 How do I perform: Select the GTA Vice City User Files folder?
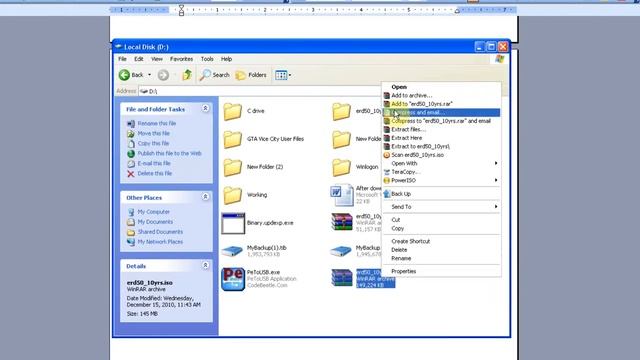264,139
